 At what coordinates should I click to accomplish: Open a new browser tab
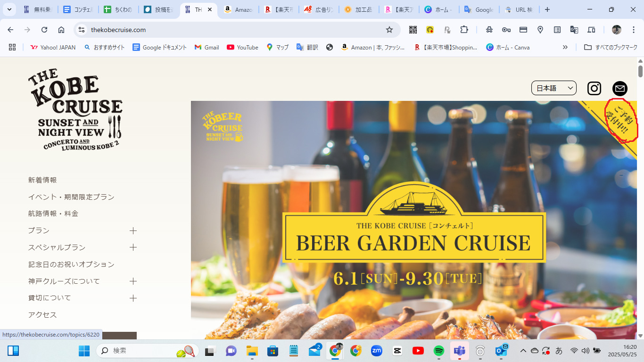coord(547,9)
